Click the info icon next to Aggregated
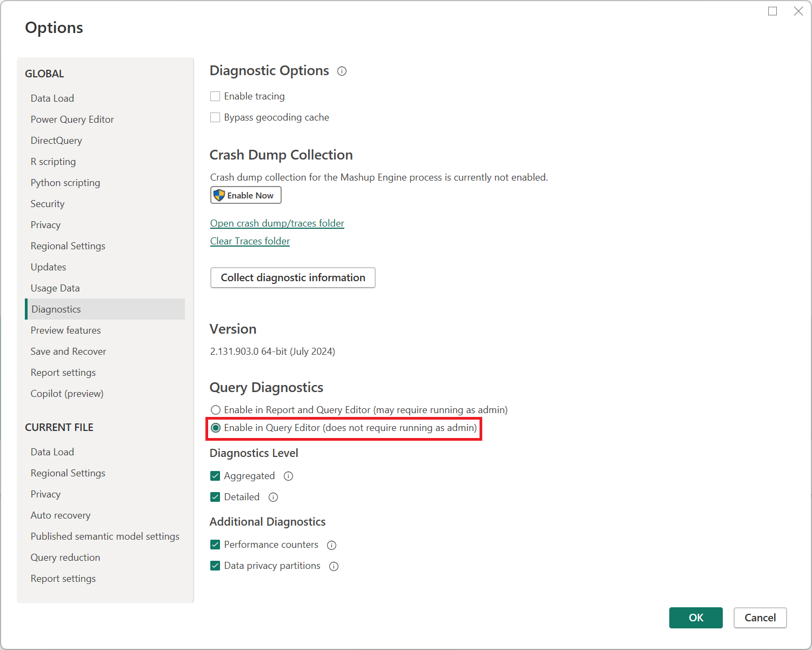Image resolution: width=812 pixels, height=650 pixels. [289, 476]
